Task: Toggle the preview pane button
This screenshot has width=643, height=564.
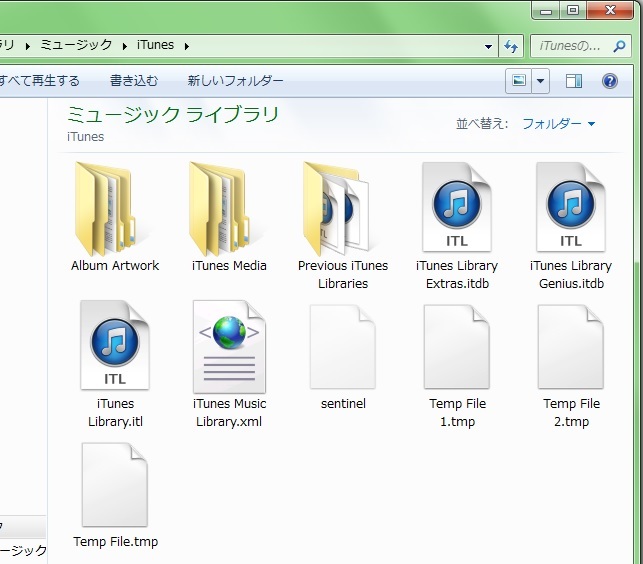Action: tap(574, 81)
